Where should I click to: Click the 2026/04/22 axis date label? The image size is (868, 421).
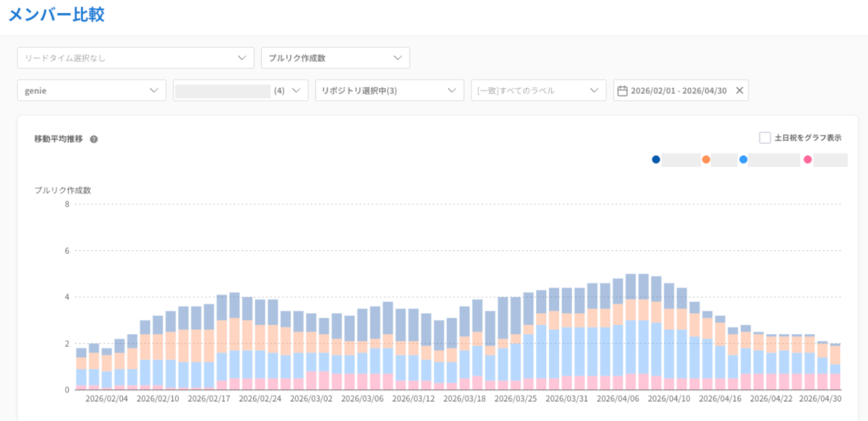point(772,399)
